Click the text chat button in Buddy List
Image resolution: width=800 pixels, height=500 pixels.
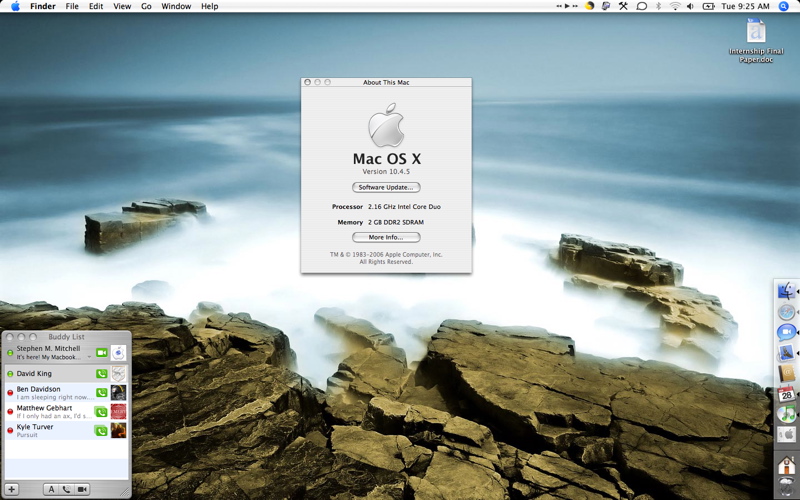coord(51,489)
